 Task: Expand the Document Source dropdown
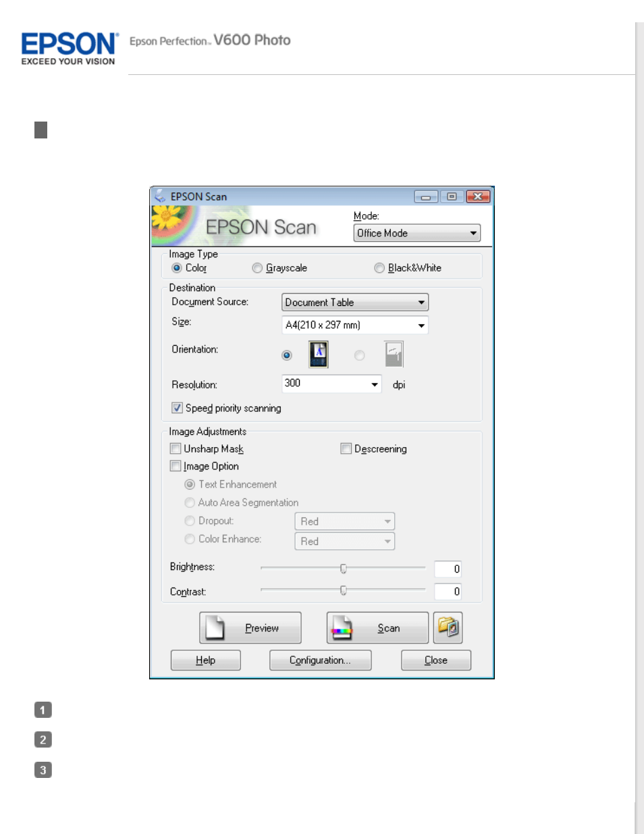(x=354, y=303)
